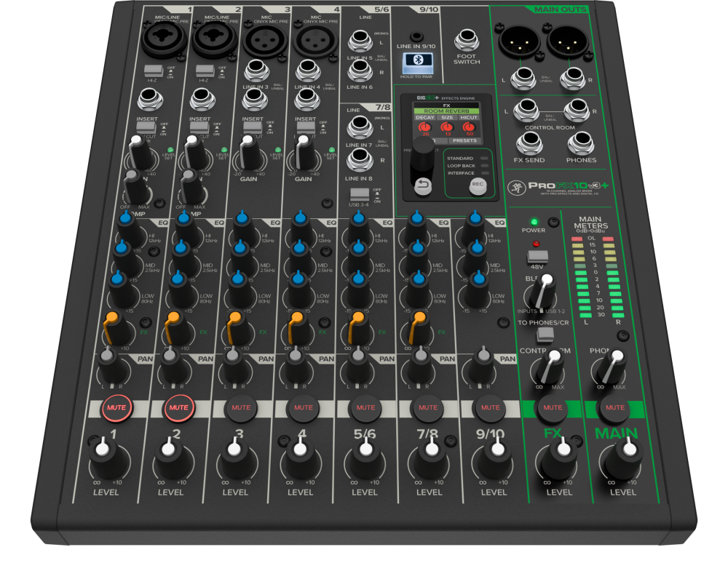Mute channel 4
This screenshot has height=582, width=728.
coord(303,408)
